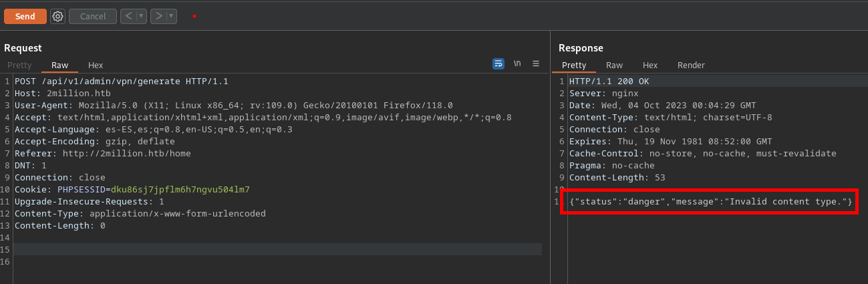
Task: Toggle show non-printable chars \n icon
Action: click(x=517, y=64)
